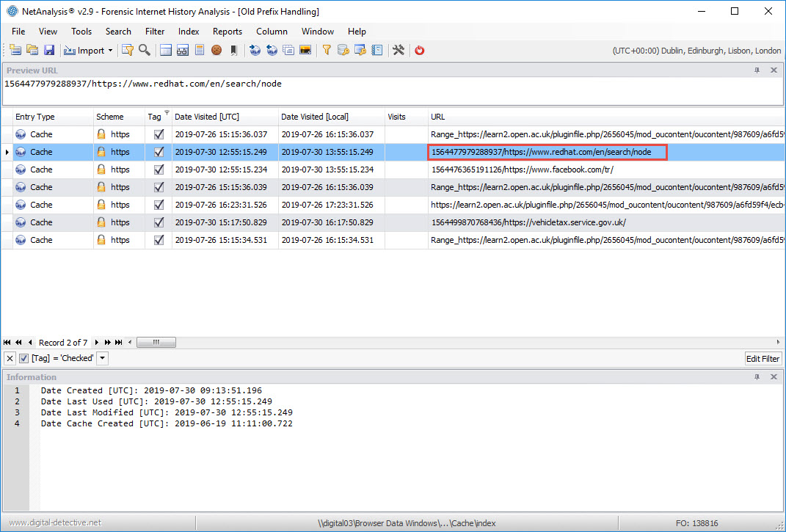Click the magnifying glass search icon

click(x=145, y=50)
